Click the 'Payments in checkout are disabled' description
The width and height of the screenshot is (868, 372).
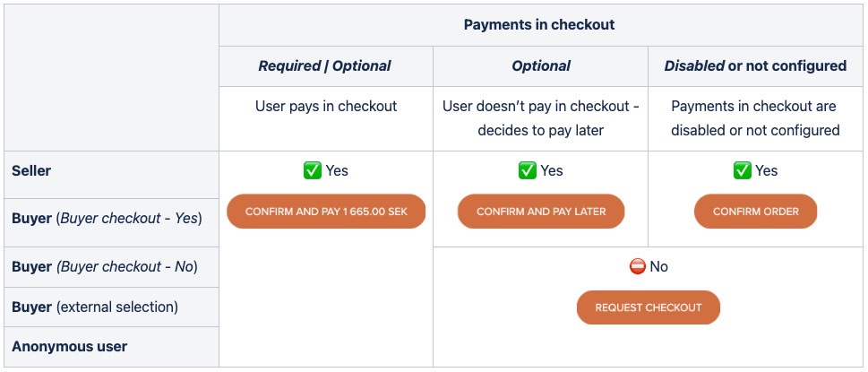[x=756, y=118]
